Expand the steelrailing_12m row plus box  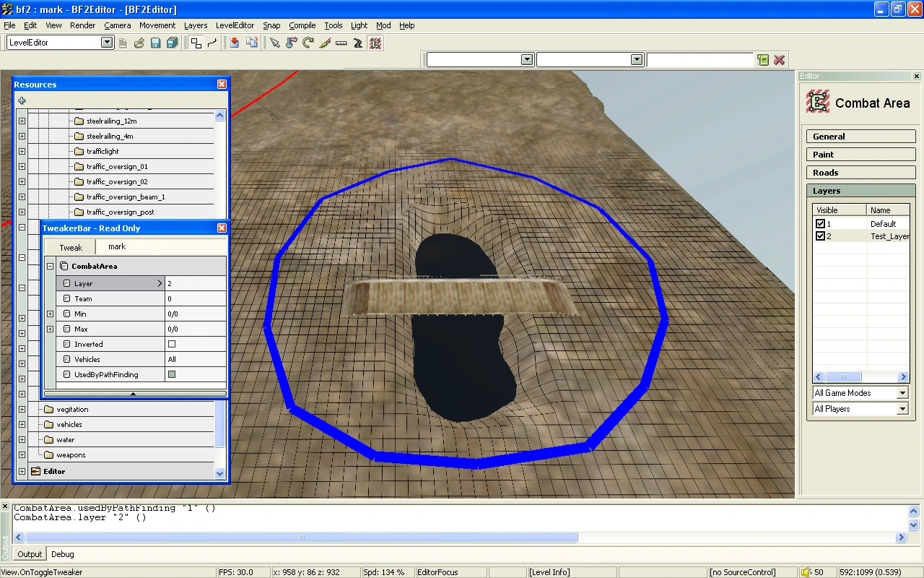[x=22, y=121]
